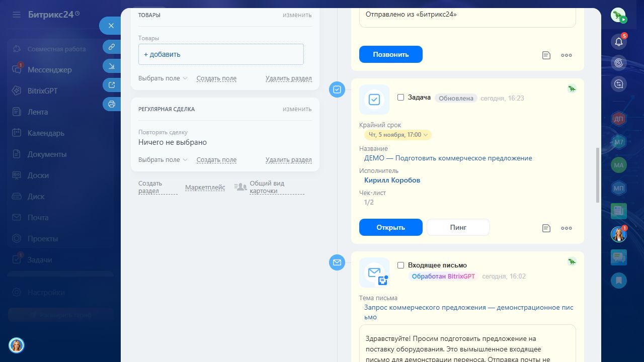Image resolution: width=644 pixels, height=362 pixels.
Task: Open Задачи in the left sidebar
Action: (40, 260)
